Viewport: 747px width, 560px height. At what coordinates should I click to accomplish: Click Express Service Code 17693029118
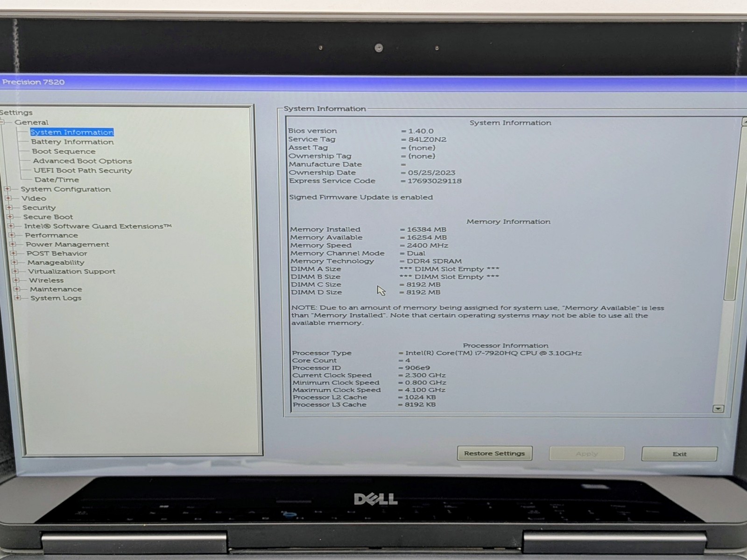[435, 181]
